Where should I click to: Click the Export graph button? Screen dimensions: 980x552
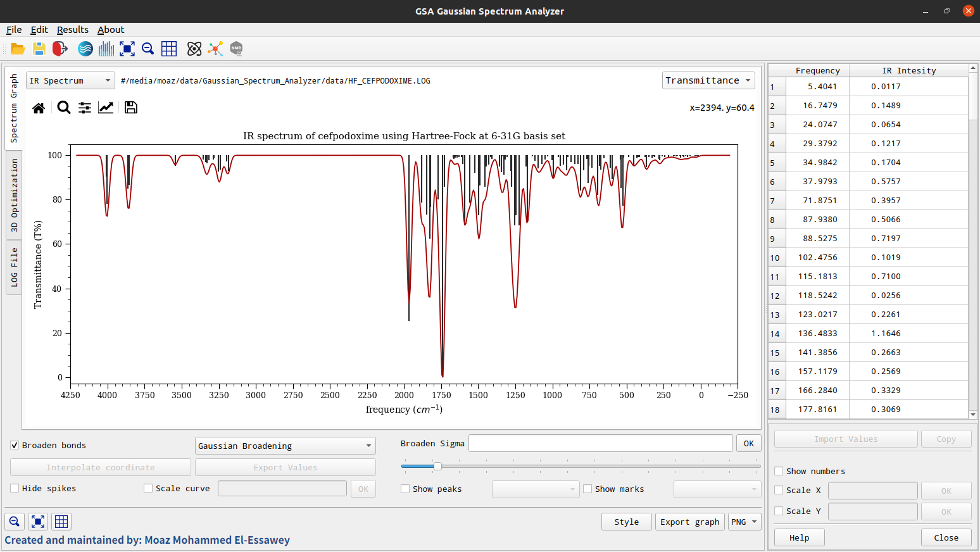(x=690, y=522)
